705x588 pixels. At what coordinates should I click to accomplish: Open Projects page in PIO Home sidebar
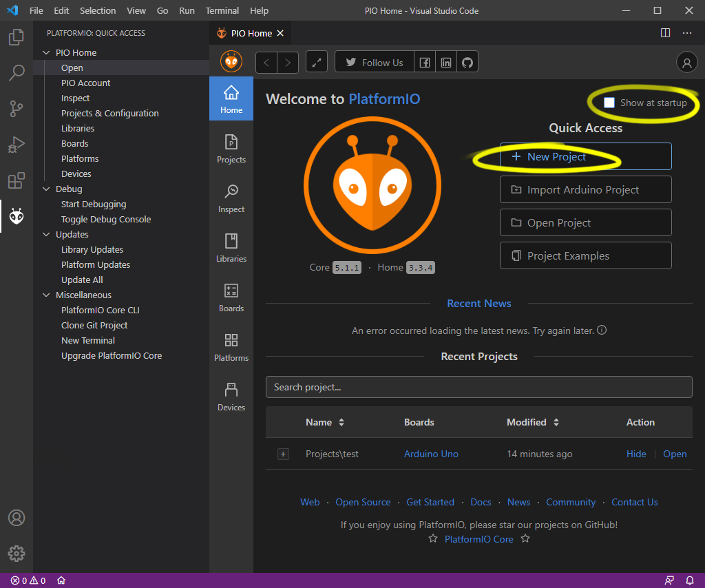coord(231,149)
